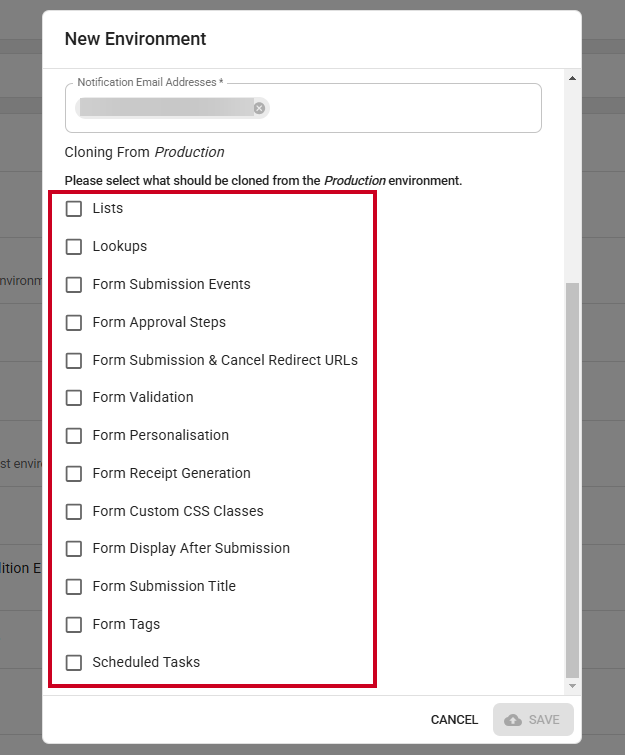625x755 pixels.
Task: Select Form Custom CSS Classes checkbox
Action: (x=74, y=511)
